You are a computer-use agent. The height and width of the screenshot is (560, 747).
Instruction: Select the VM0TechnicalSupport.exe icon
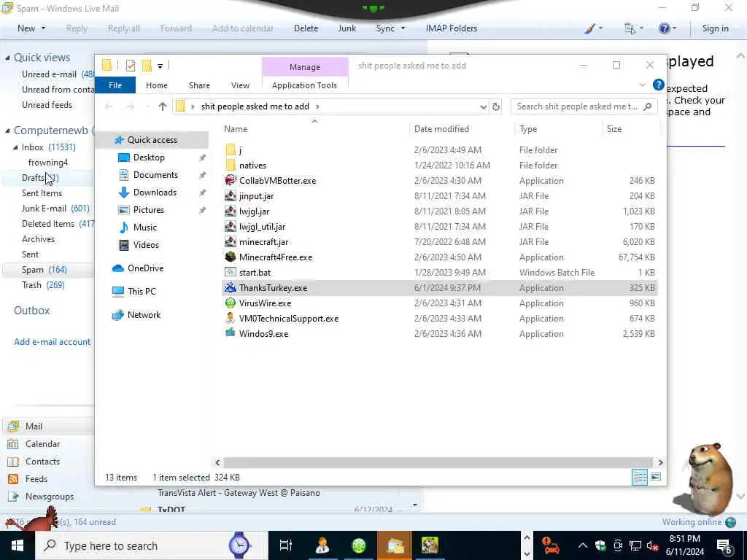(x=231, y=318)
